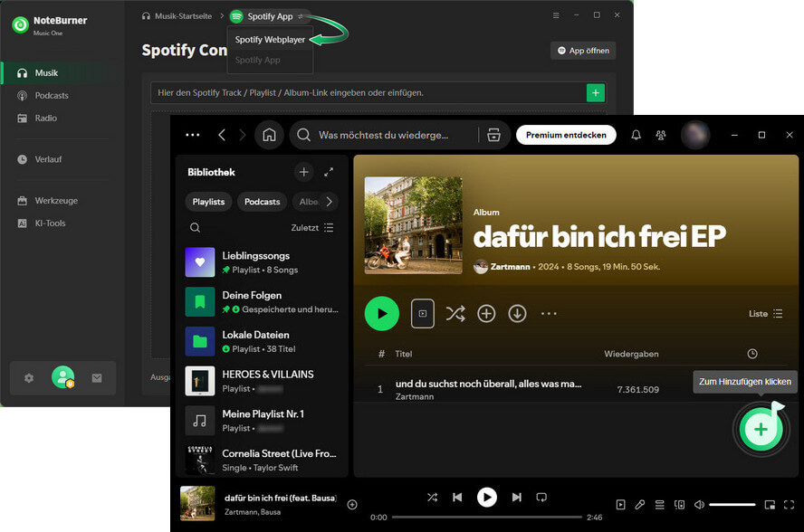Toggle the Playlists filter chip
Screen dimensions: 804x532
(x=208, y=202)
